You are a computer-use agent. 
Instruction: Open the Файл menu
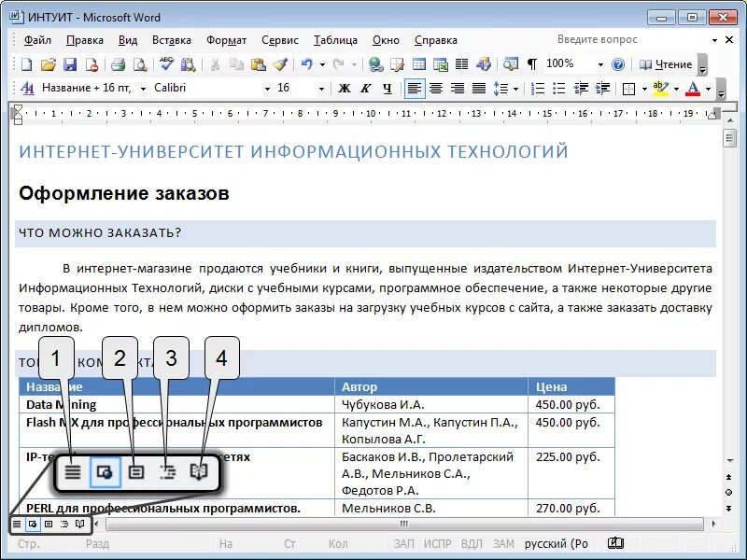pos(37,40)
